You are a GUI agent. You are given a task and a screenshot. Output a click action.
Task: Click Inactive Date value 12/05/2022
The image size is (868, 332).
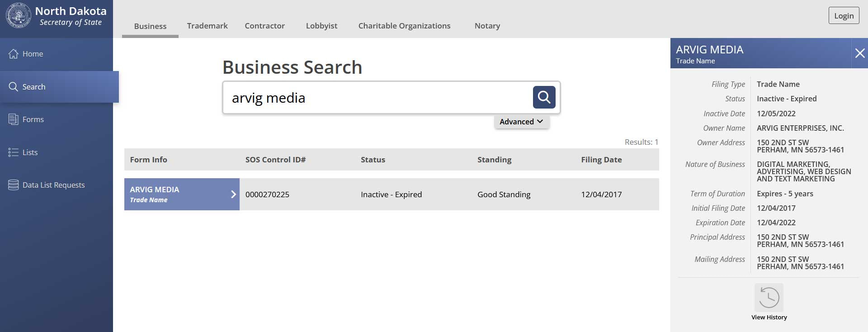[x=776, y=114]
